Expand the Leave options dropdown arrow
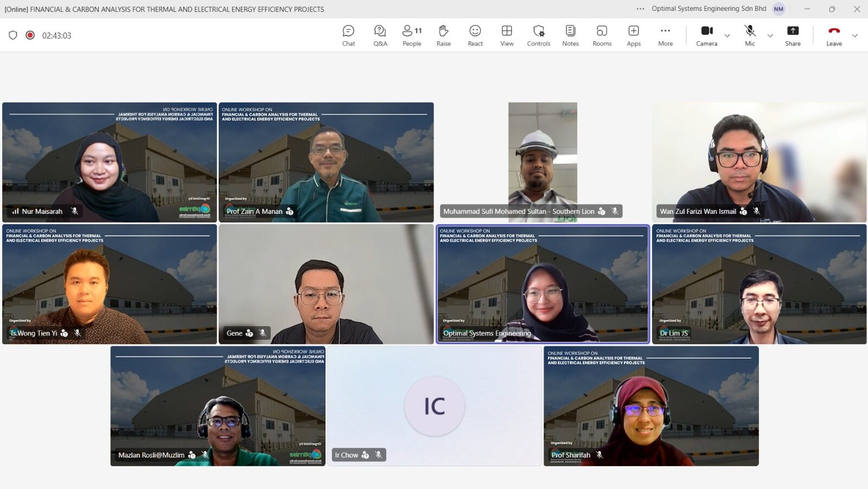The width and height of the screenshot is (868, 489). click(855, 36)
